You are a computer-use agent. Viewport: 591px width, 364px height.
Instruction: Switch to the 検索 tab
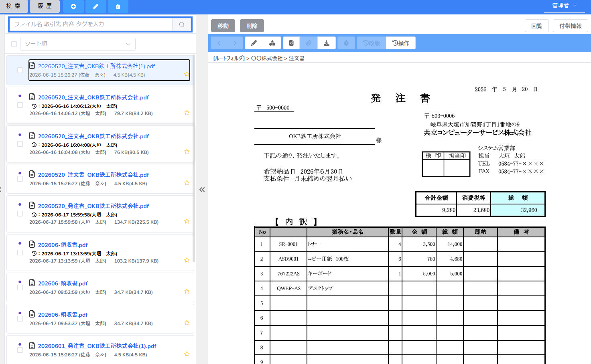[13, 6]
